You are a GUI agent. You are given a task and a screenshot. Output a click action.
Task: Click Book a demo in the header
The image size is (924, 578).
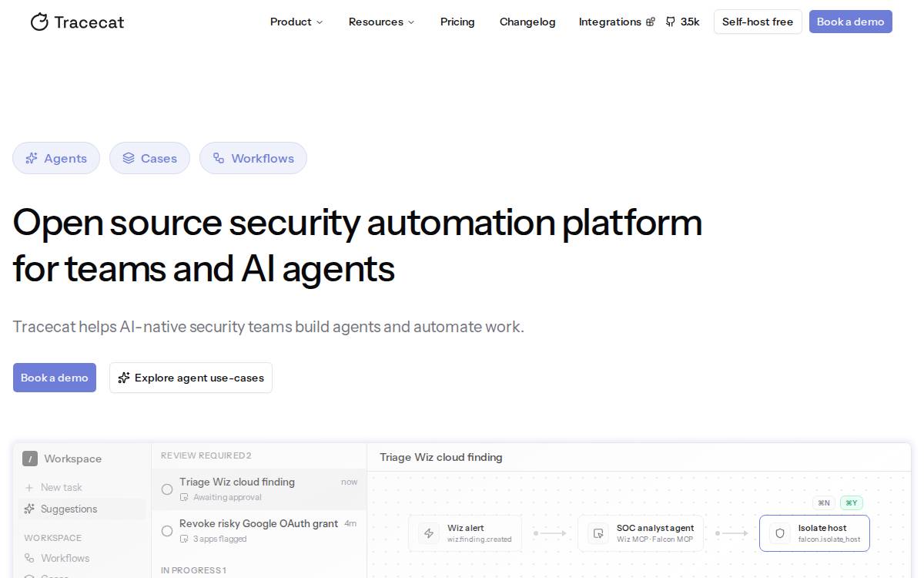tap(850, 22)
